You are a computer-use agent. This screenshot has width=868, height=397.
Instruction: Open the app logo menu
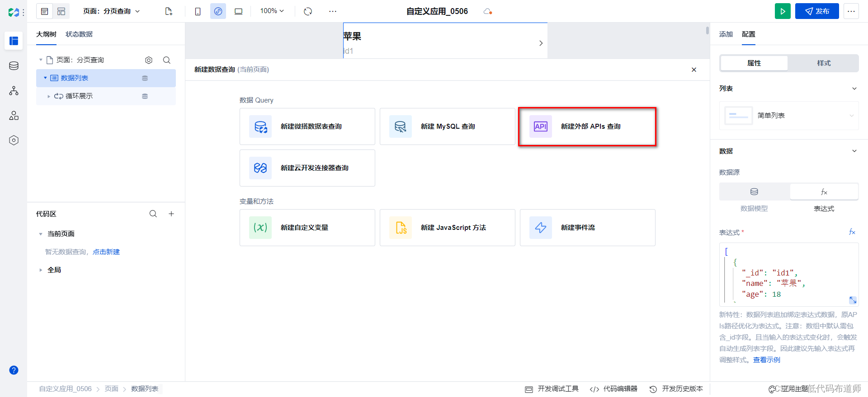tap(14, 12)
